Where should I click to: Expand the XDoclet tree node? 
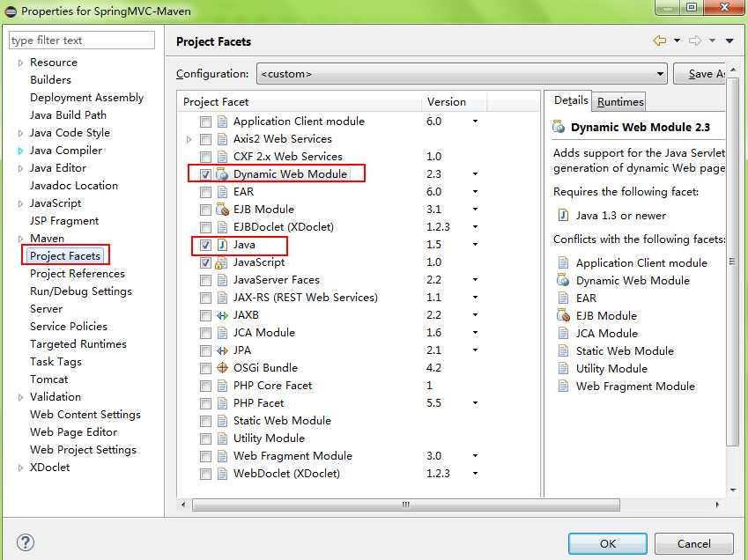(20, 468)
